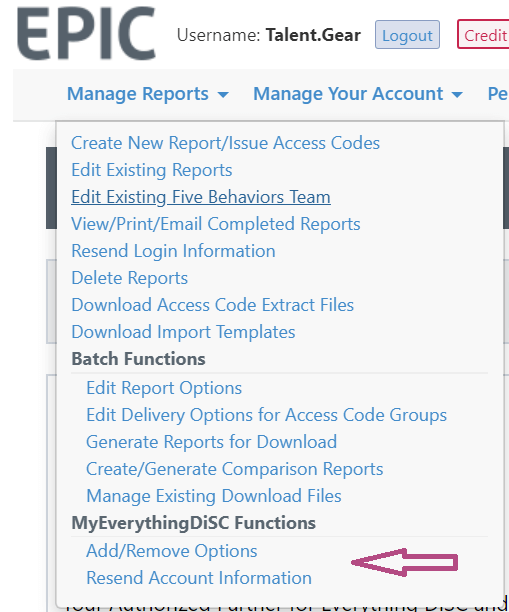Viewport: 509px width, 612px height.
Task: Click the Logout button
Action: pyautogui.click(x=407, y=35)
